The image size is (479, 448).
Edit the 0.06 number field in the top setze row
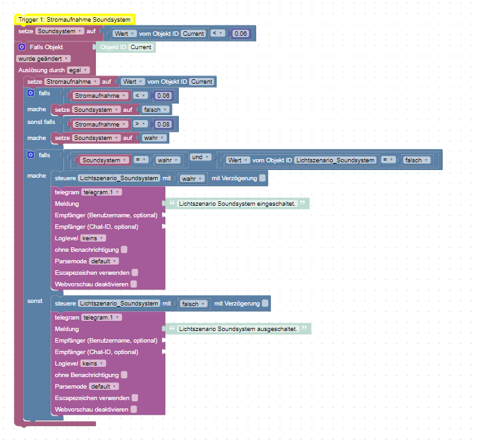tap(241, 34)
